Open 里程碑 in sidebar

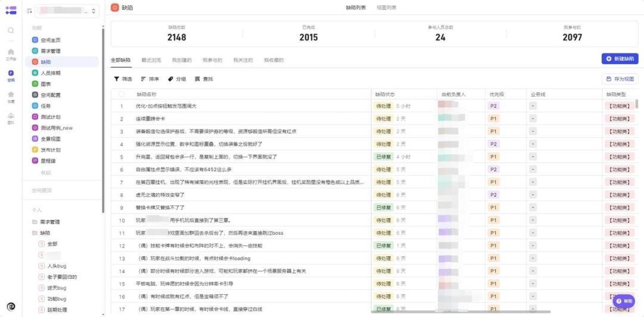click(48, 161)
